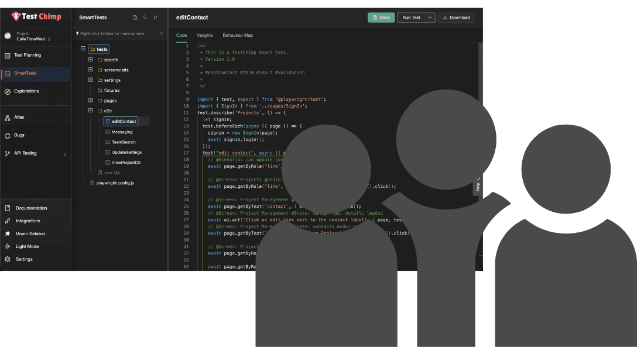This screenshot has height=354, width=644.
Task: Open the Messaging test file
Action: coord(122,132)
